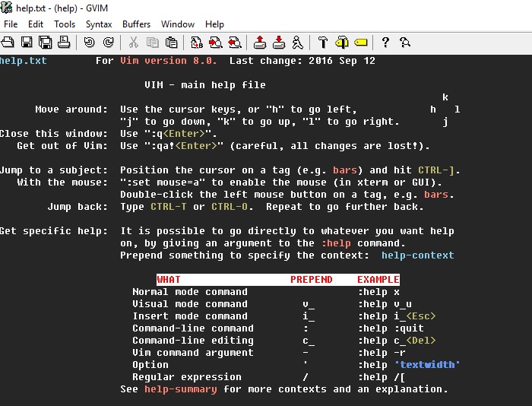Image resolution: width=532 pixels, height=406 pixels.
Task: Click the GVIM application icon in title bar
Action: pos(6,8)
